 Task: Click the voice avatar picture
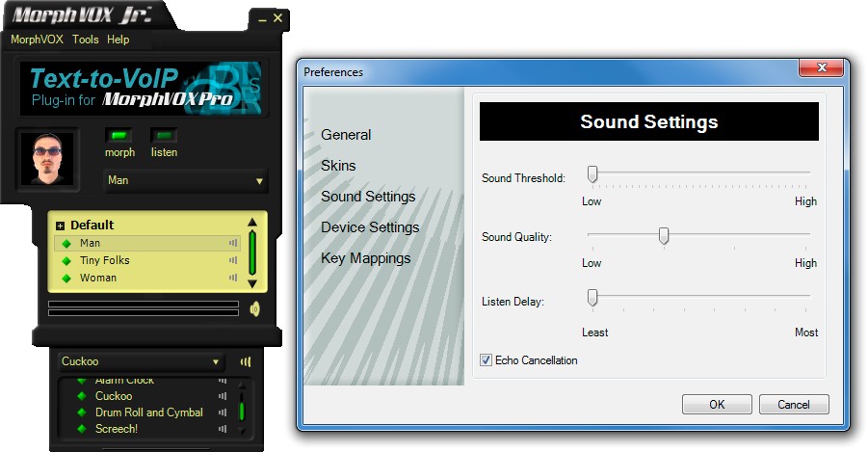point(47,160)
